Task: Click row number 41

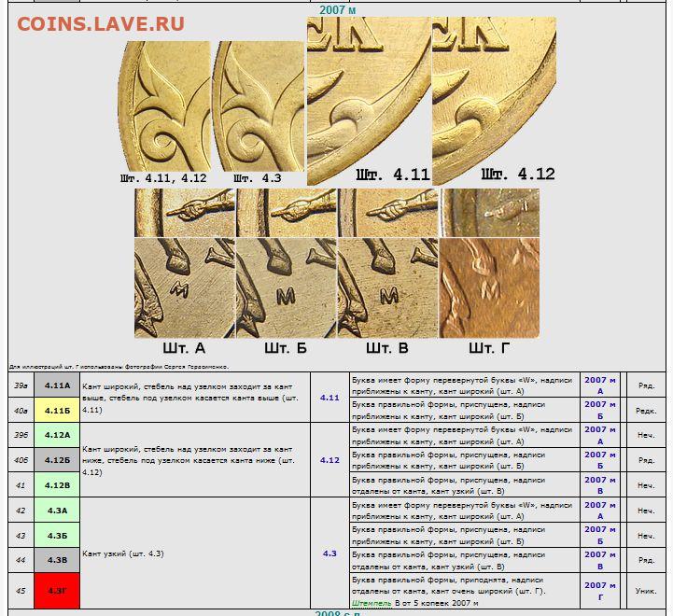Action: point(21,485)
